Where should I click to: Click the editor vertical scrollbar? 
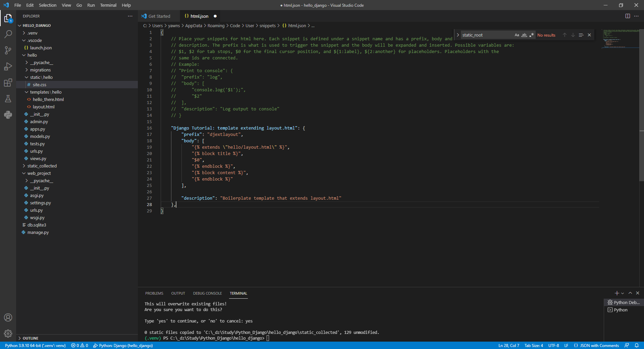pos(641,106)
